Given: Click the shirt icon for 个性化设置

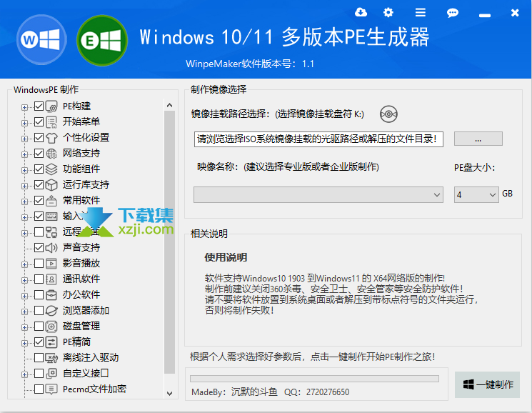Looking at the screenshot, I should pyautogui.click(x=51, y=137).
